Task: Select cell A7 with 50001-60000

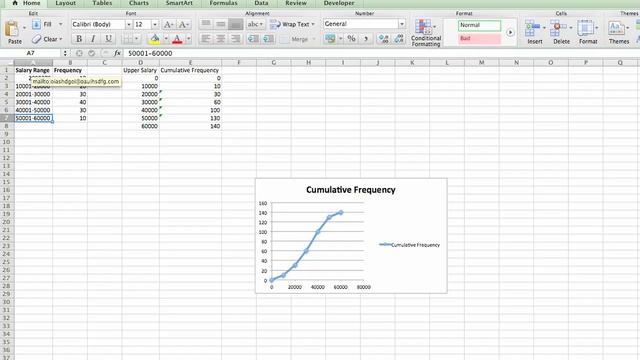Action: (x=33, y=118)
